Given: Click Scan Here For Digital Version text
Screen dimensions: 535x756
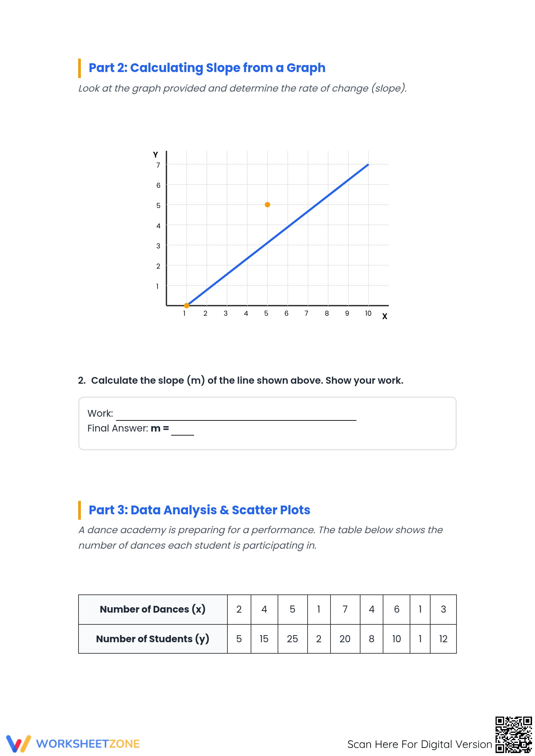Looking at the screenshot, I should coord(420,744).
